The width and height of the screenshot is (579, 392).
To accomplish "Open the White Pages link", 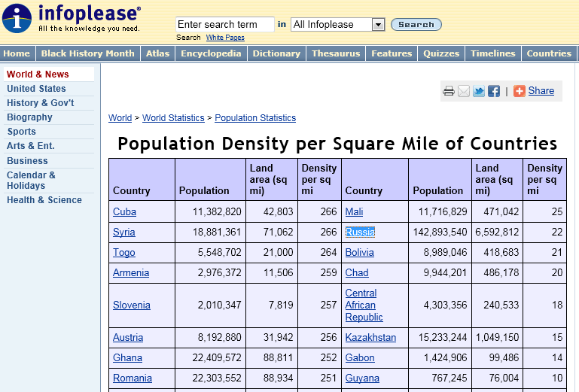I will click(225, 38).
